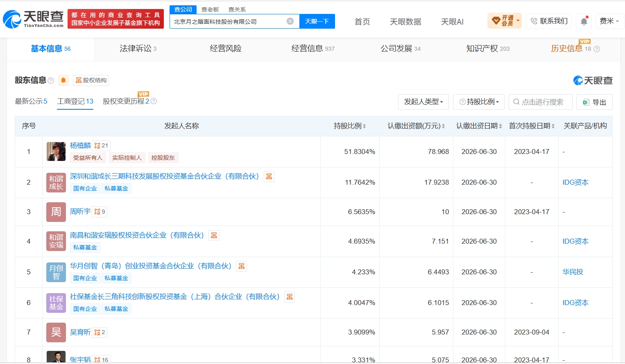Click the shareholder alert bell icon
The image size is (625, 364).
63,80
